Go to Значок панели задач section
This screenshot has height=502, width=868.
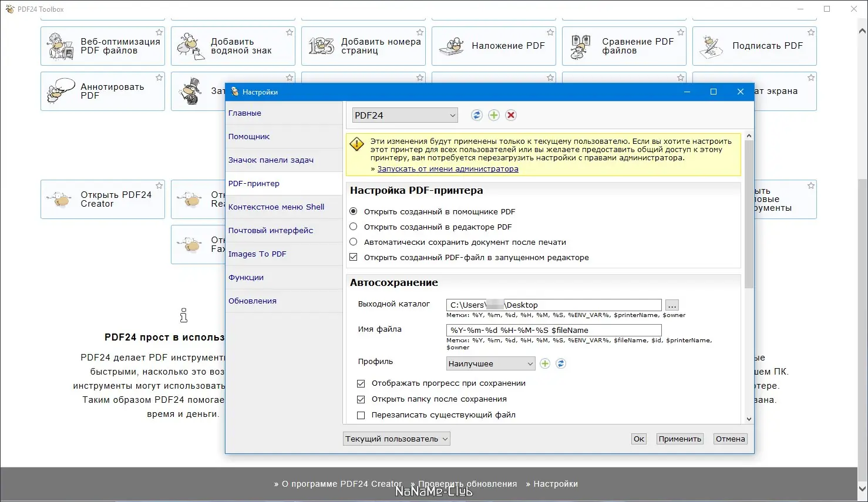[284, 160]
